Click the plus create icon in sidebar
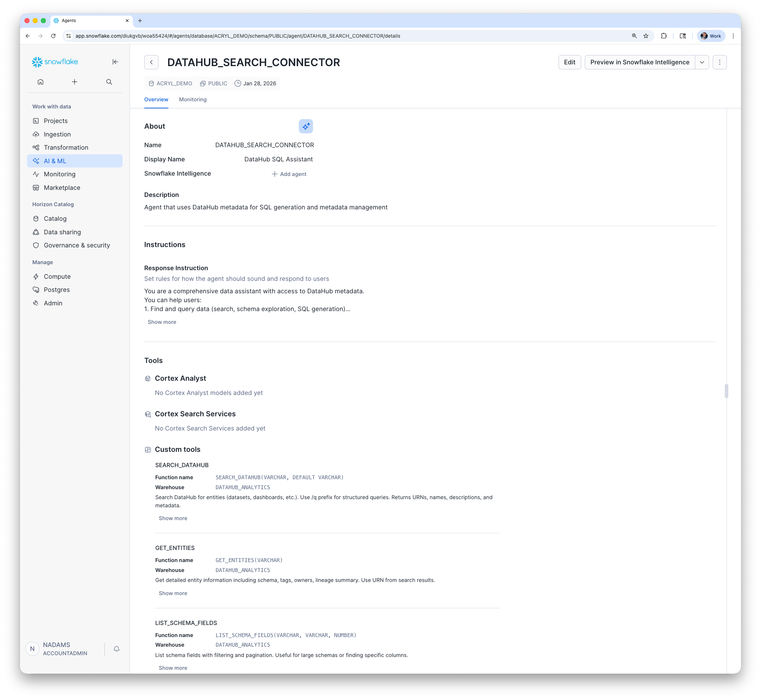 pyautogui.click(x=75, y=82)
